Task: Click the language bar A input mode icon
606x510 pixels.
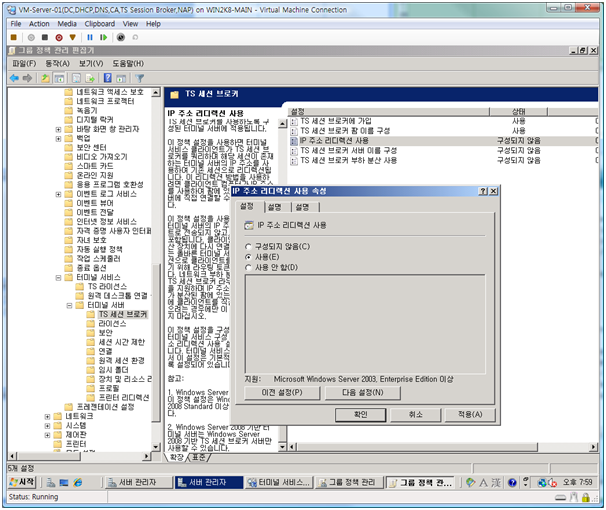Action: click(483, 482)
